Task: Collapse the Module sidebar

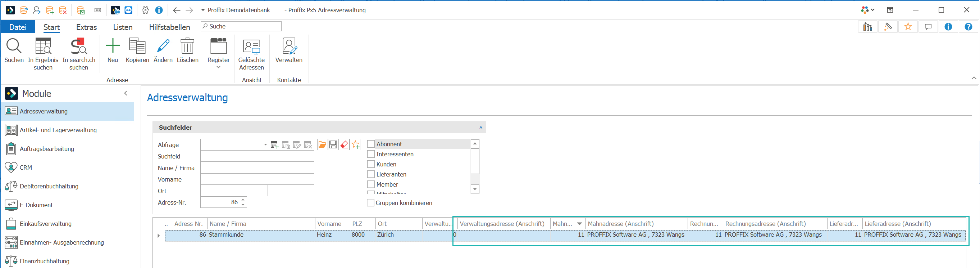Action: click(126, 93)
